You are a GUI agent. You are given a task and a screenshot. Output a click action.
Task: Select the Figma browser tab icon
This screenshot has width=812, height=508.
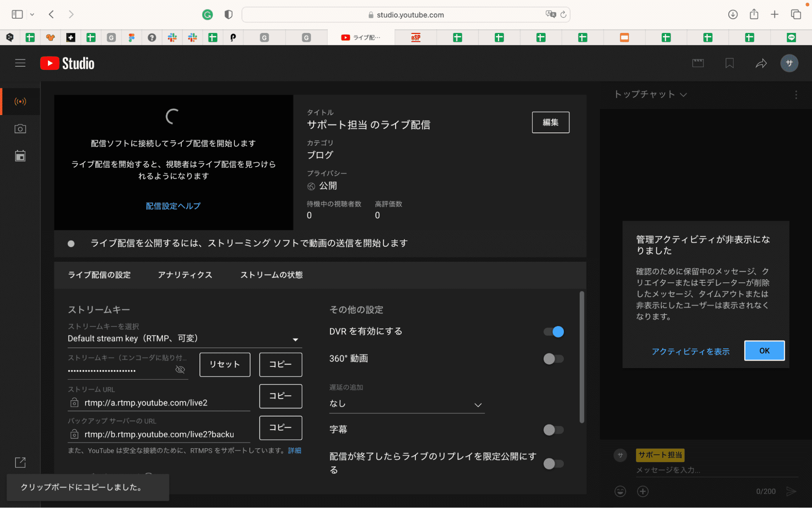131,37
